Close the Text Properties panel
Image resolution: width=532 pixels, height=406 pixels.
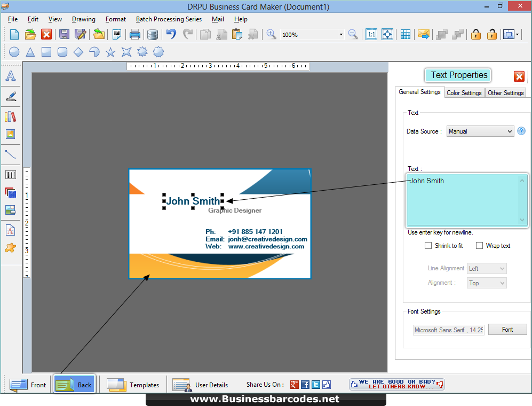[519, 76]
